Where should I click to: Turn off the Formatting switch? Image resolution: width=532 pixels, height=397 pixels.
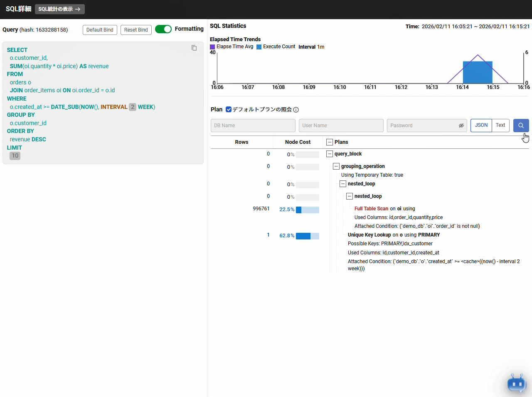[163, 29]
